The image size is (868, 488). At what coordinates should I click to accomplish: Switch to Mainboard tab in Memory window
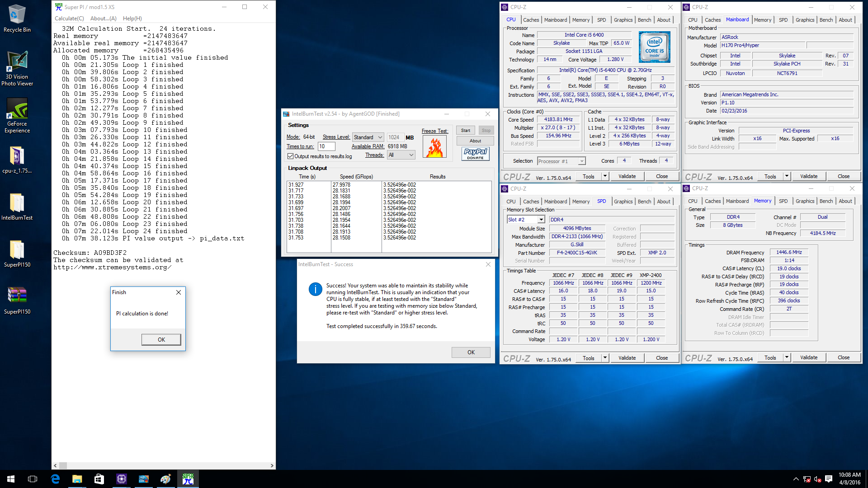tap(737, 201)
